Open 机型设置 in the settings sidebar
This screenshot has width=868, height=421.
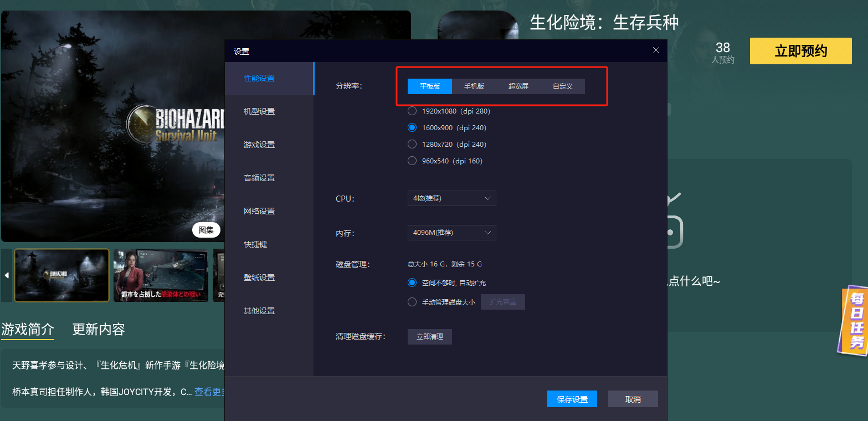tap(269, 112)
